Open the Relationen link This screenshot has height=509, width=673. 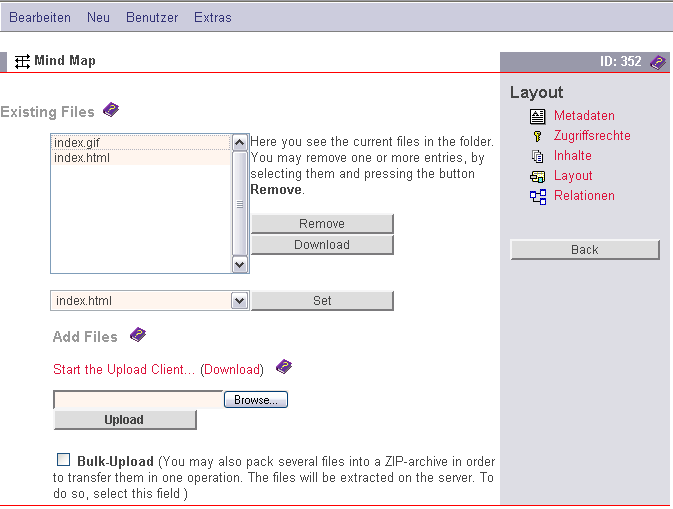pyautogui.click(x=584, y=196)
